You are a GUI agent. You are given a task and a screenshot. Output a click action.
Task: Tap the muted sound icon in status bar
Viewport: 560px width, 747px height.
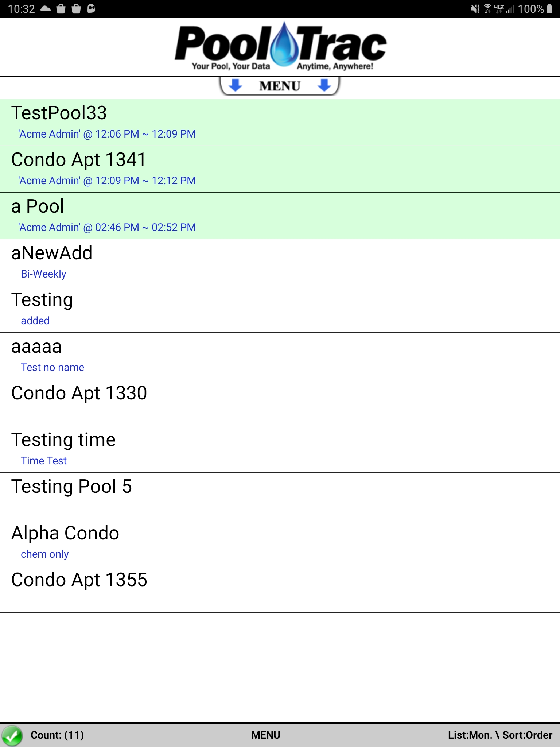(475, 9)
